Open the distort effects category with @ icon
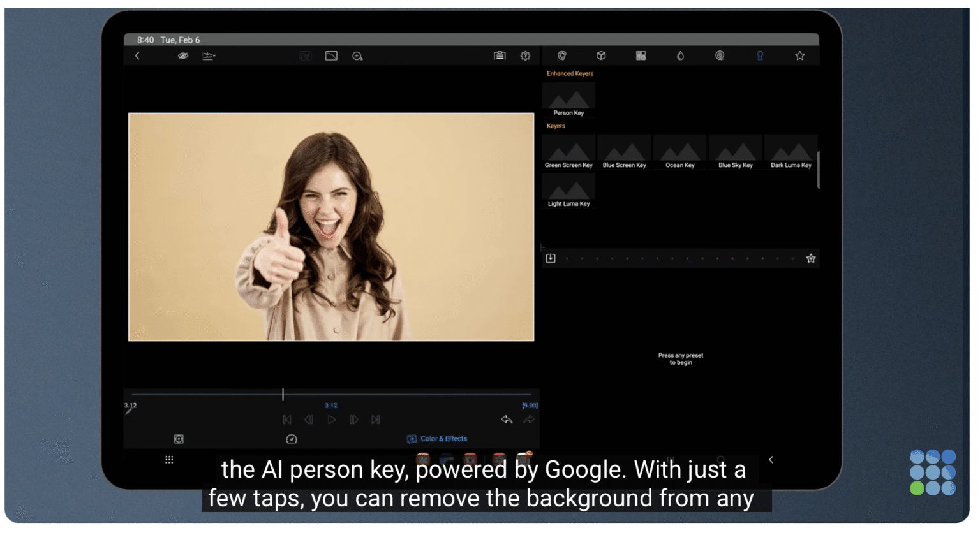This screenshot has height=535, width=980. [x=720, y=55]
